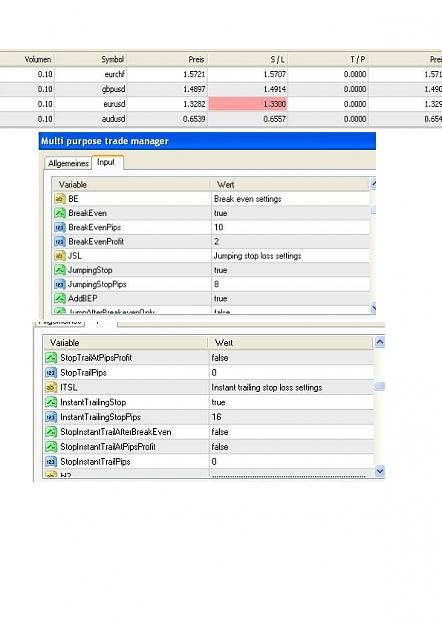The width and height of the screenshot is (442, 625).
Task: Edit the StopInstantTrailAfterBreakEven value false
Action: point(291,432)
